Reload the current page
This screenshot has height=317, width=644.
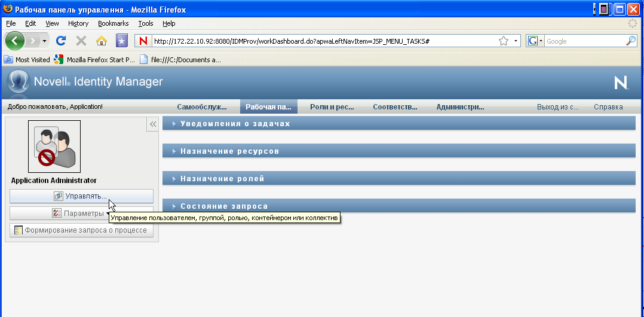61,41
